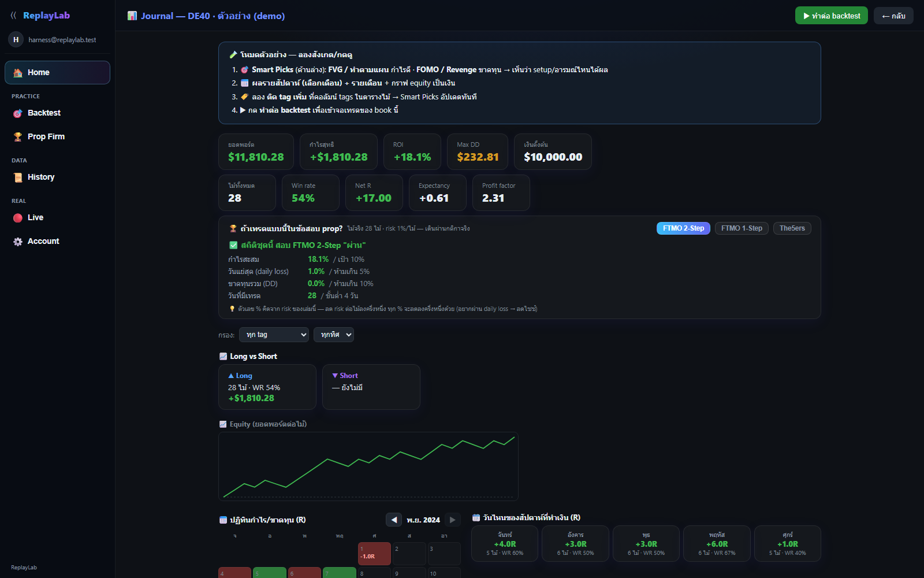
Task: Open the direction filter dropdown
Action: [x=334, y=335]
